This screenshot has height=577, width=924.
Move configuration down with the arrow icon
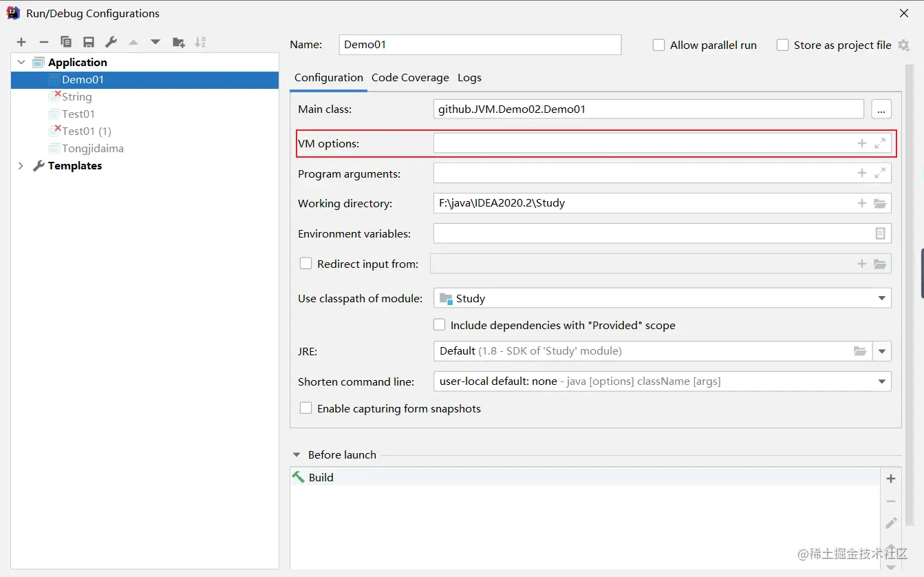155,43
